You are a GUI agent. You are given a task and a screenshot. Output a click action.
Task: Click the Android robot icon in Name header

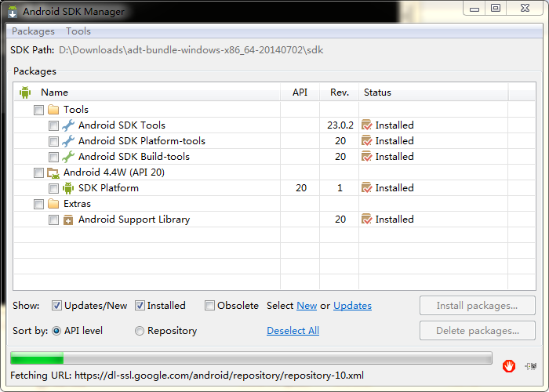(25, 93)
